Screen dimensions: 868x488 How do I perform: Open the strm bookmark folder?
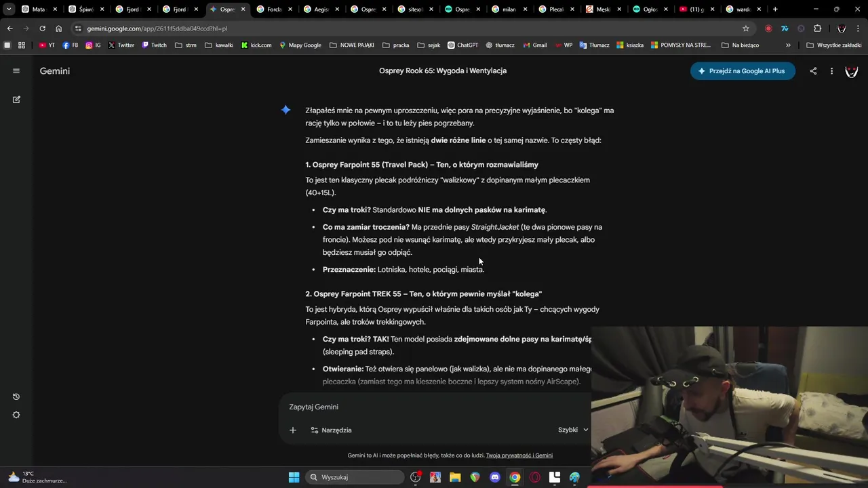pyautogui.click(x=185, y=45)
